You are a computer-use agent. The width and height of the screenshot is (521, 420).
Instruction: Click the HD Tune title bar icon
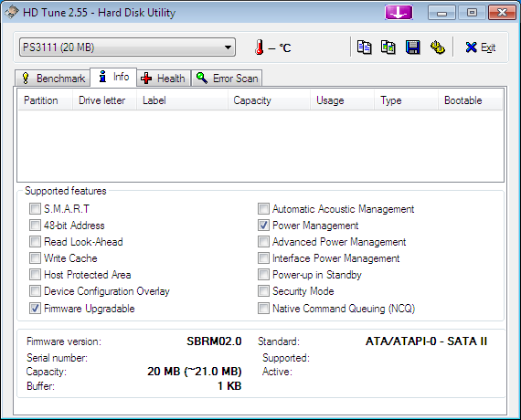(x=12, y=13)
